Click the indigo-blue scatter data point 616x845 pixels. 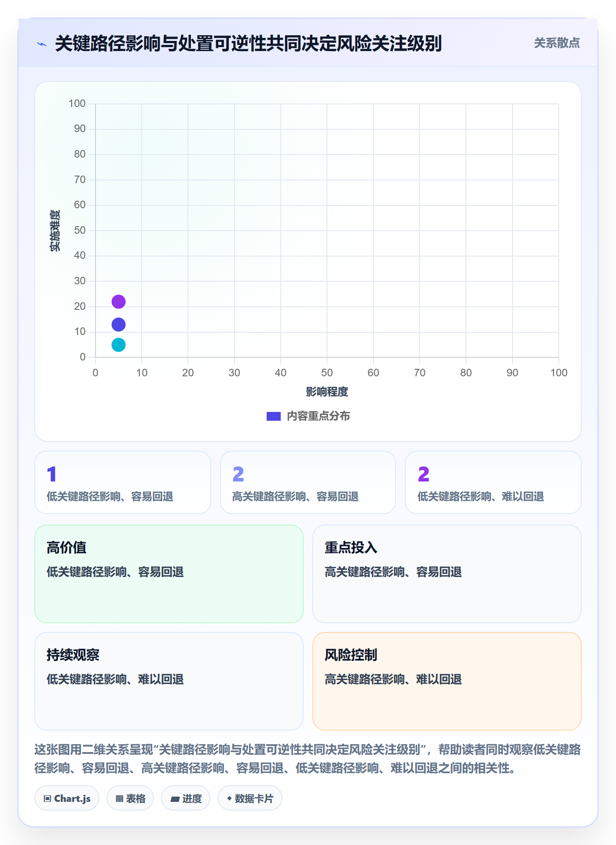point(118,325)
